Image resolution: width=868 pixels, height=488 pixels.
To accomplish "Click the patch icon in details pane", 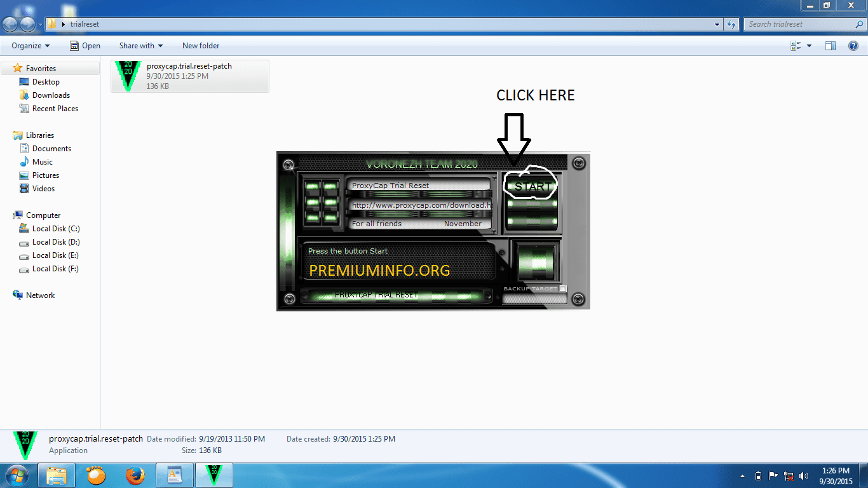I will [25, 445].
